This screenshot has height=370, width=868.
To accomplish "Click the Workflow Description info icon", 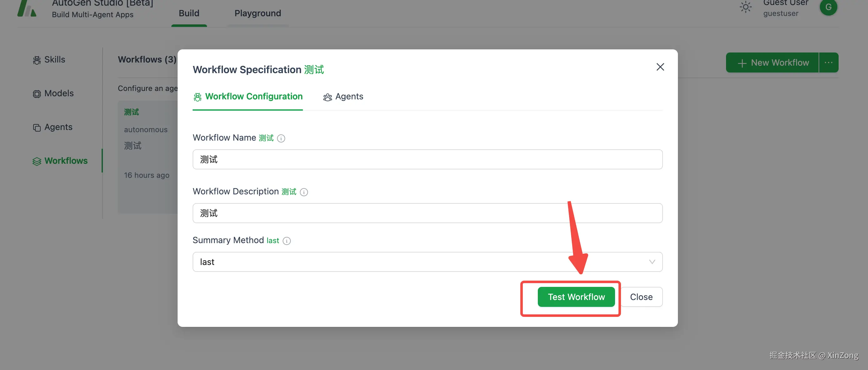I will (x=304, y=192).
